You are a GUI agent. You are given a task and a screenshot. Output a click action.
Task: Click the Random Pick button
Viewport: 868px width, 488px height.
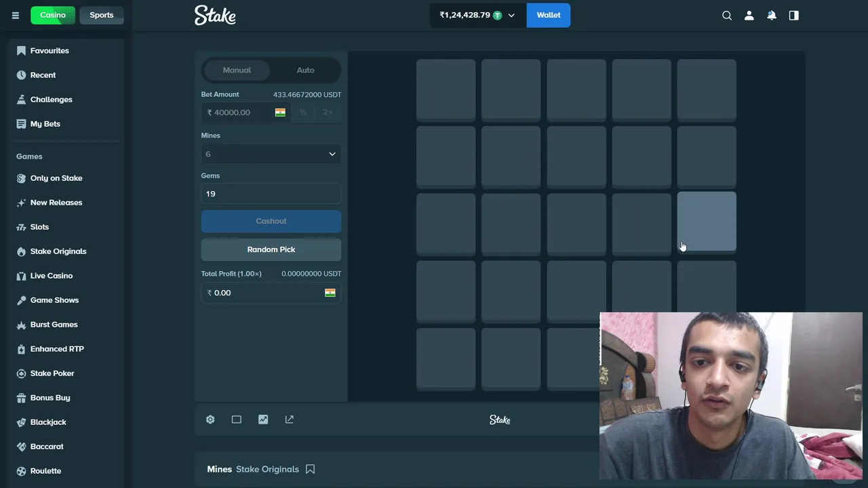pos(271,249)
